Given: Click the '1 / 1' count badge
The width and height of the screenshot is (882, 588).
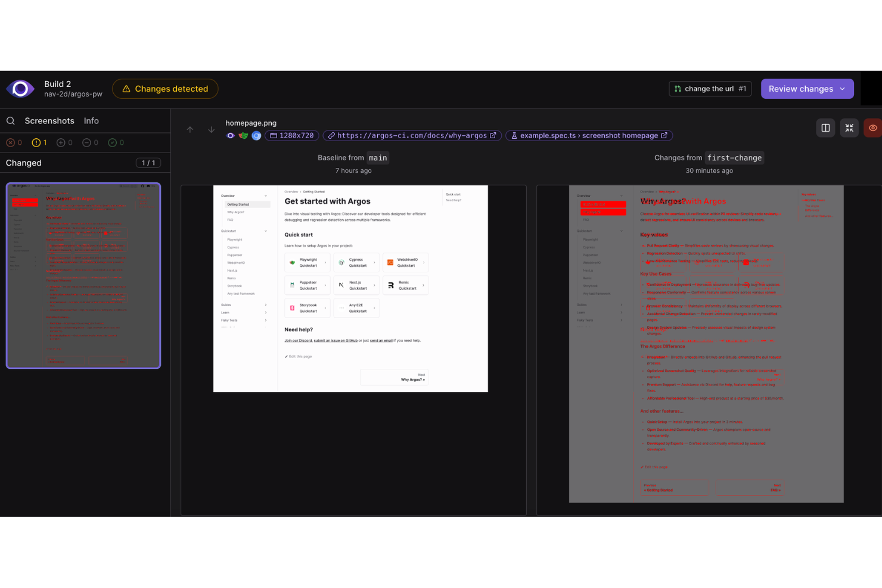Looking at the screenshot, I should click(x=148, y=163).
